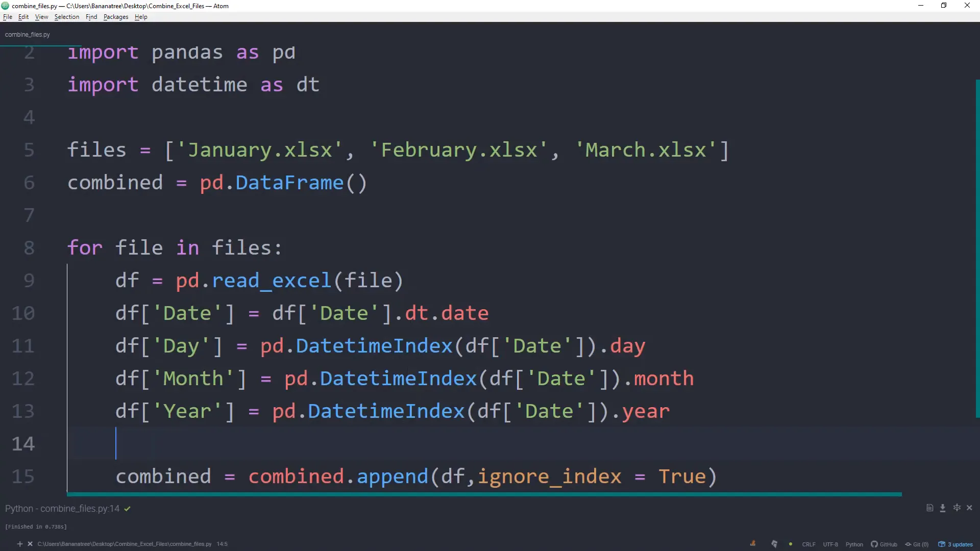Viewport: 980px width, 551px height.
Task: Open grammar selector by clicking Python
Action: pyautogui.click(x=854, y=544)
